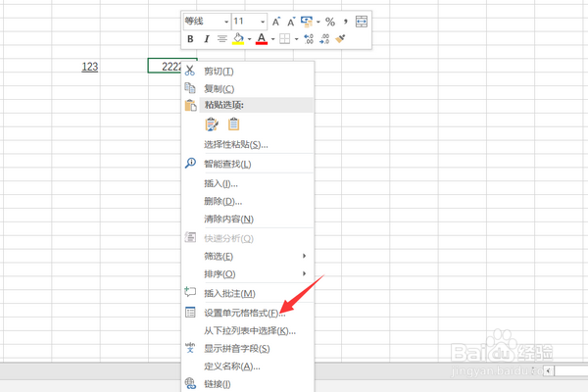Choose 从下拉列表中选择(K)...
The image size is (588, 392).
pos(247,331)
